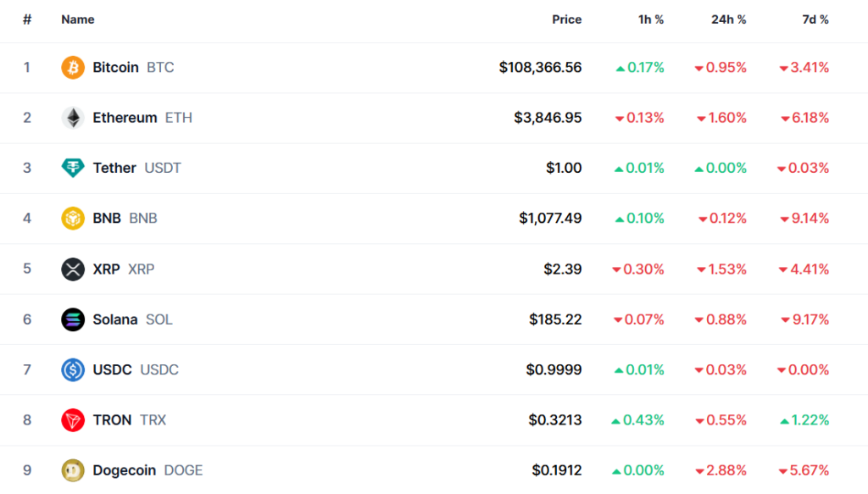The image size is (868, 494).
Task: Click the Tether logo icon
Action: tap(73, 168)
